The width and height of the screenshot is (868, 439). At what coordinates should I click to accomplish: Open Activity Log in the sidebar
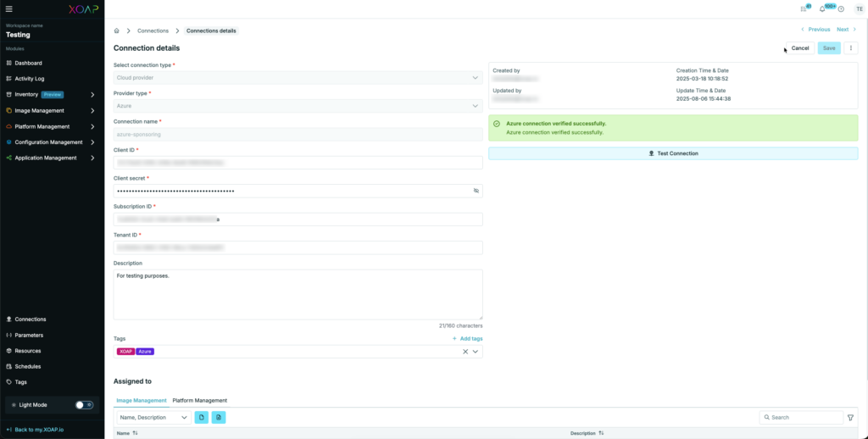click(x=29, y=79)
